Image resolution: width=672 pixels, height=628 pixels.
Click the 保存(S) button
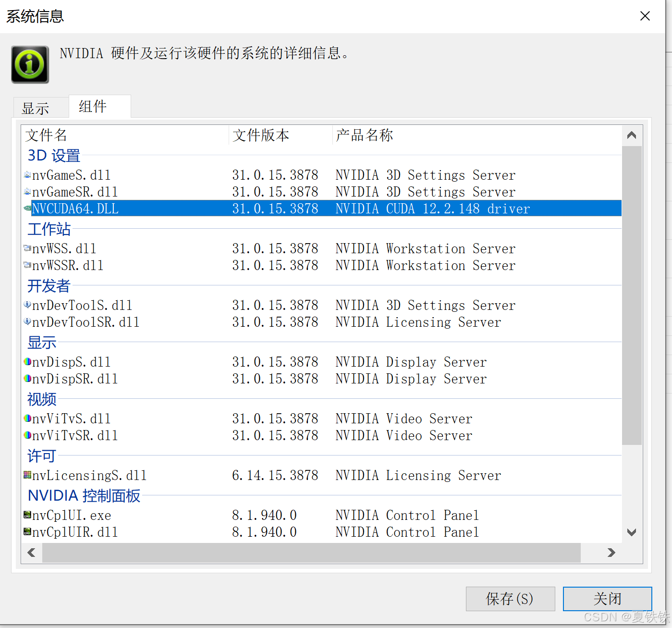510,599
